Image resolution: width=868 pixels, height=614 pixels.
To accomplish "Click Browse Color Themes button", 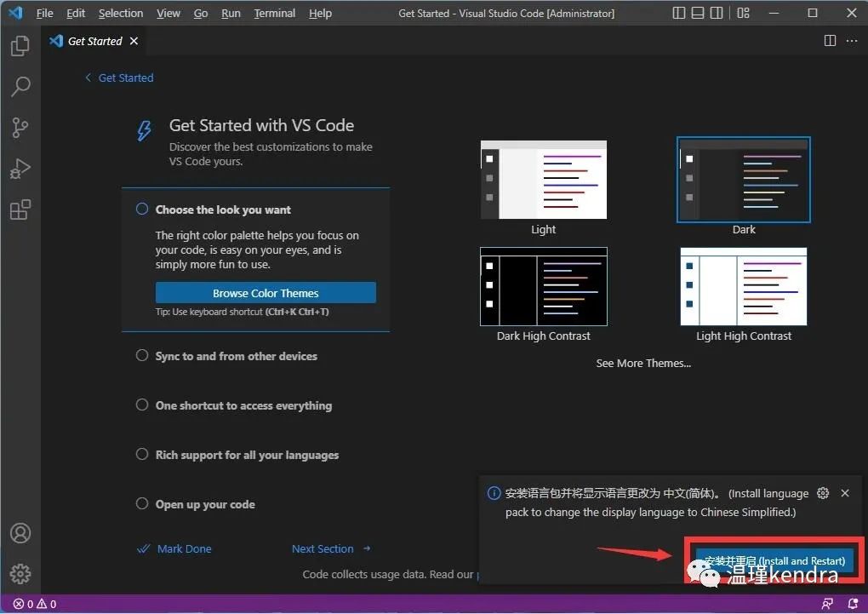I will (x=266, y=293).
